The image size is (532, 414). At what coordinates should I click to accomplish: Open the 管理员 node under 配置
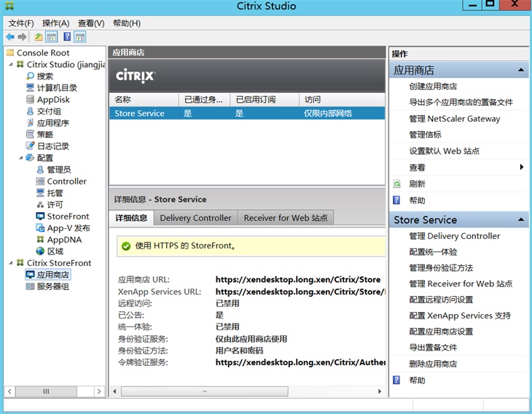[x=59, y=169]
